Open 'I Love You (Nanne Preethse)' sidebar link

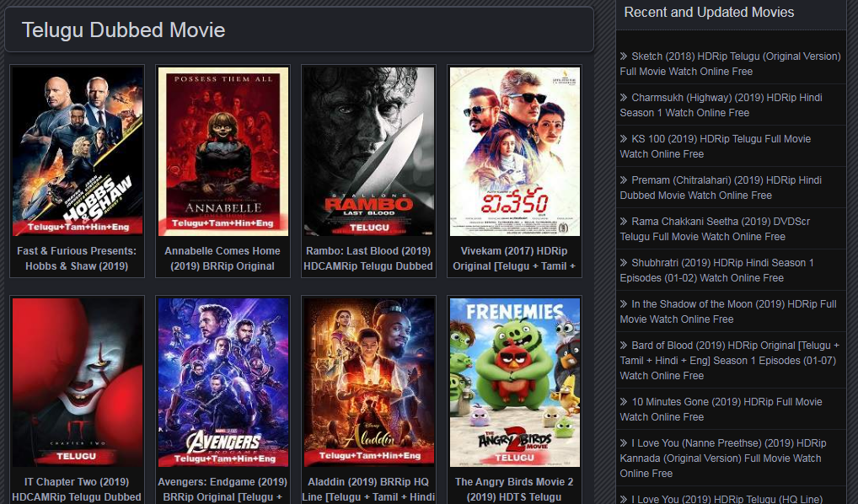[x=723, y=458]
